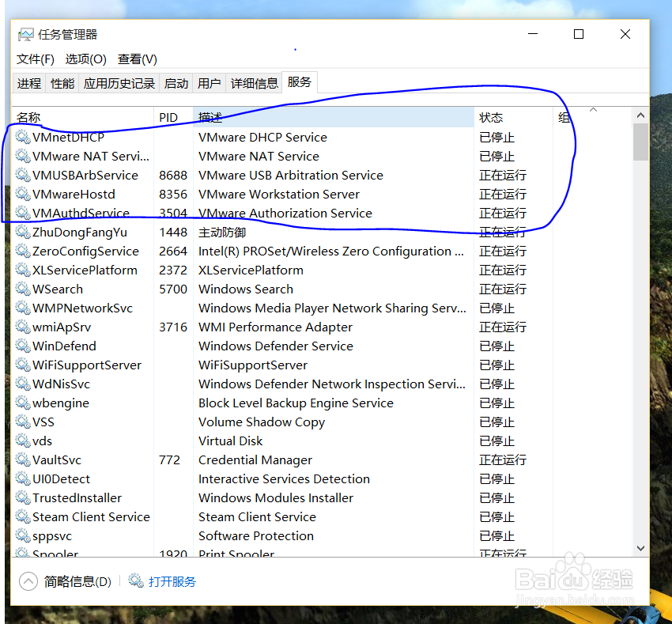
Task: Select the VMware USB Arbitration Service description
Action: click(291, 175)
